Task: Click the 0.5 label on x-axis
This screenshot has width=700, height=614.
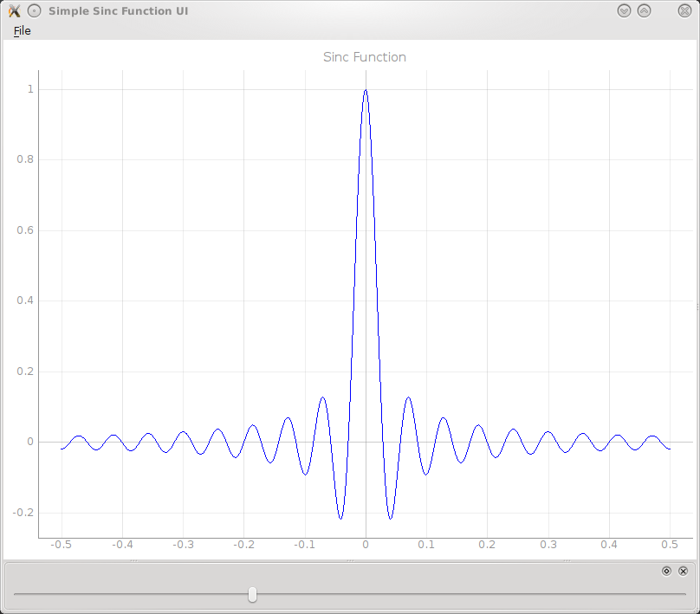Action: (670, 545)
